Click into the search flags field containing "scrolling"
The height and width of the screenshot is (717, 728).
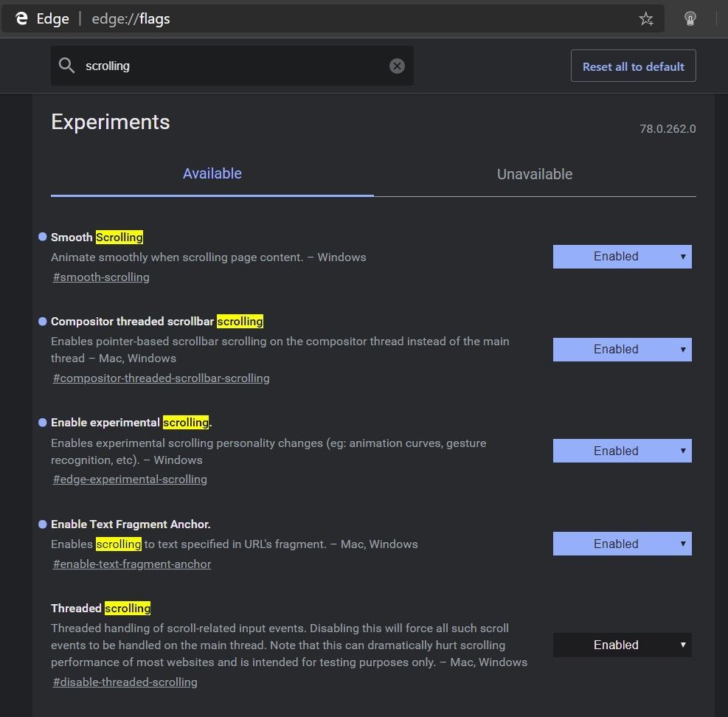[232, 66]
